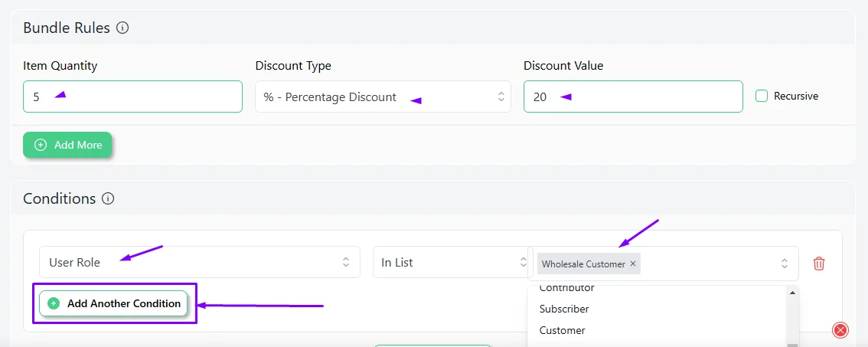The height and width of the screenshot is (347, 868).
Task: Click the Conditions heading
Action: point(59,198)
